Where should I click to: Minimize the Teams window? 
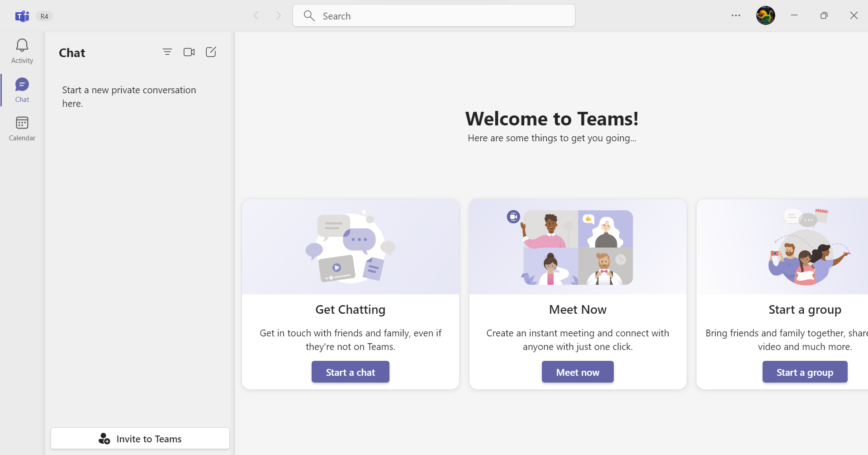(794, 15)
